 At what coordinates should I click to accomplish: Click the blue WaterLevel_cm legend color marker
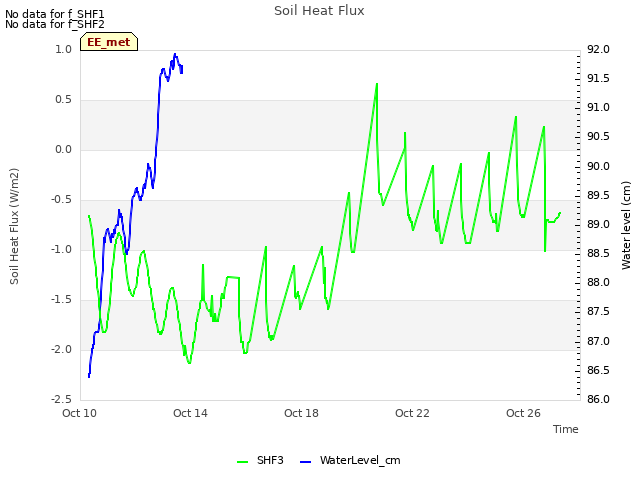tap(305, 462)
